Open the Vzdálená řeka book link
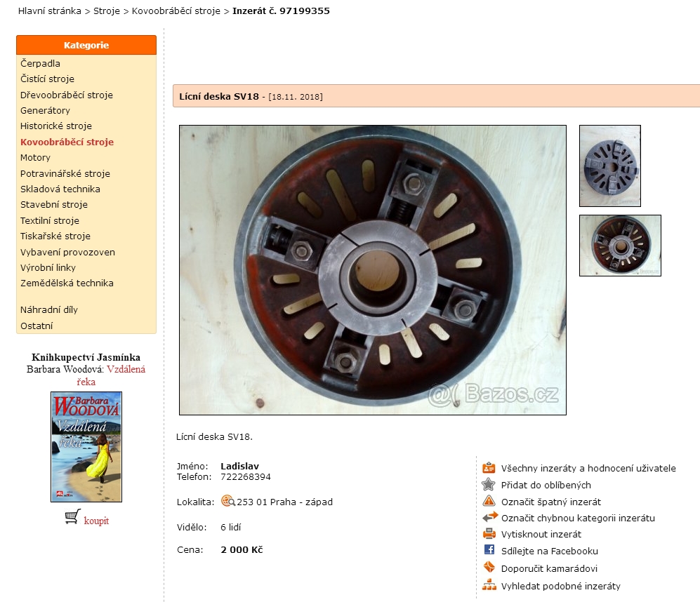The width and height of the screenshot is (700, 602). point(111,375)
